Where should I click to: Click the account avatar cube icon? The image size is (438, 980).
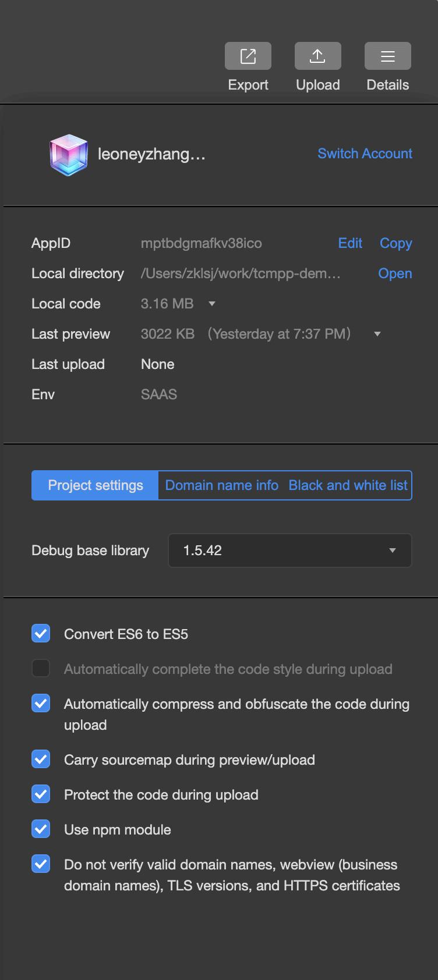(x=69, y=155)
